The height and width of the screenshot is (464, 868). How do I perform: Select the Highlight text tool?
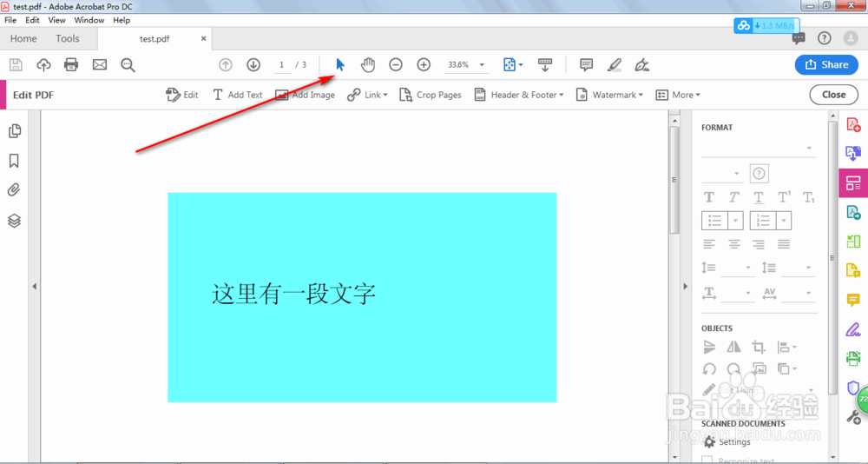click(614, 65)
